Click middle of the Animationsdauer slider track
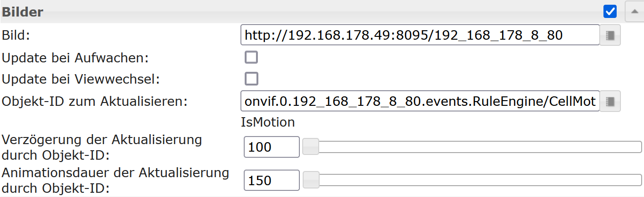The image size is (644, 197). coord(472,180)
